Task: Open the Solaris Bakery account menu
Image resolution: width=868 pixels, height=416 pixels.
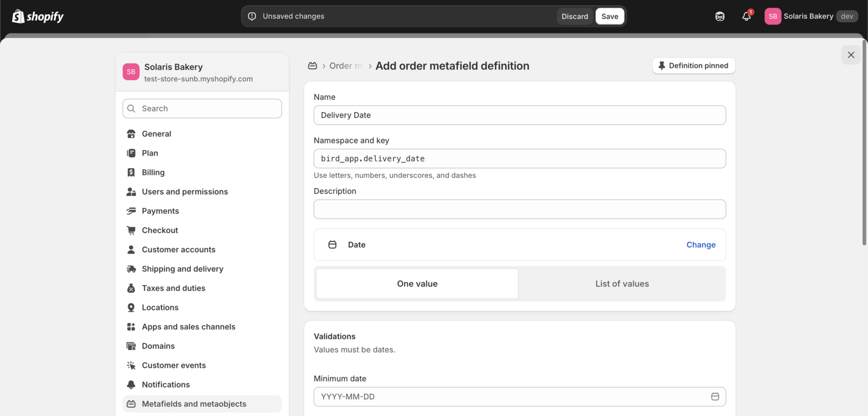Action: 811,16
